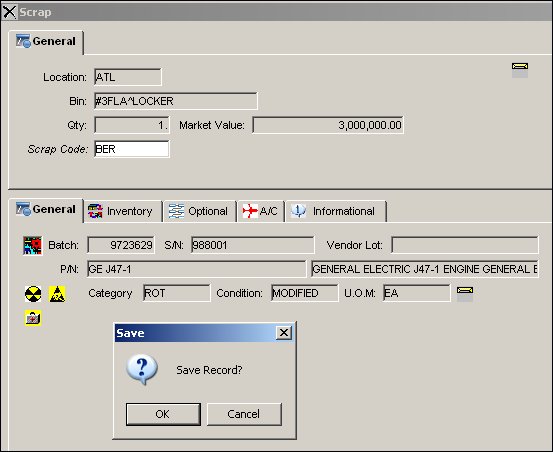553x452 pixels.
Task: Click the Qty field showing 1.
Action: [x=132, y=125]
